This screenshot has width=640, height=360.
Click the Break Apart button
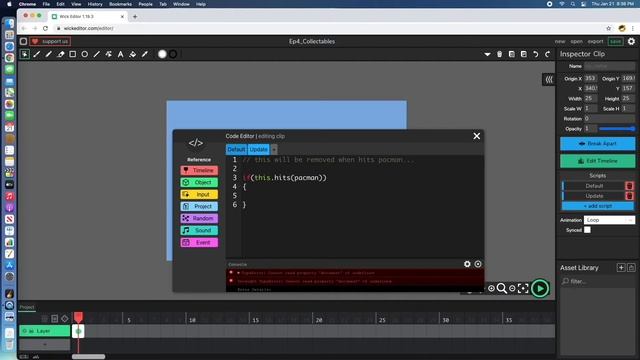598,144
